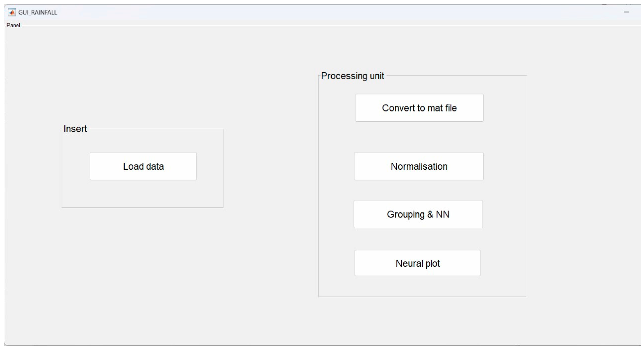Viewport: 644px width, 350px height.
Task: Click the MATLAB logo icon in title bar
Action: pyautogui.click(x=11, y=12)
